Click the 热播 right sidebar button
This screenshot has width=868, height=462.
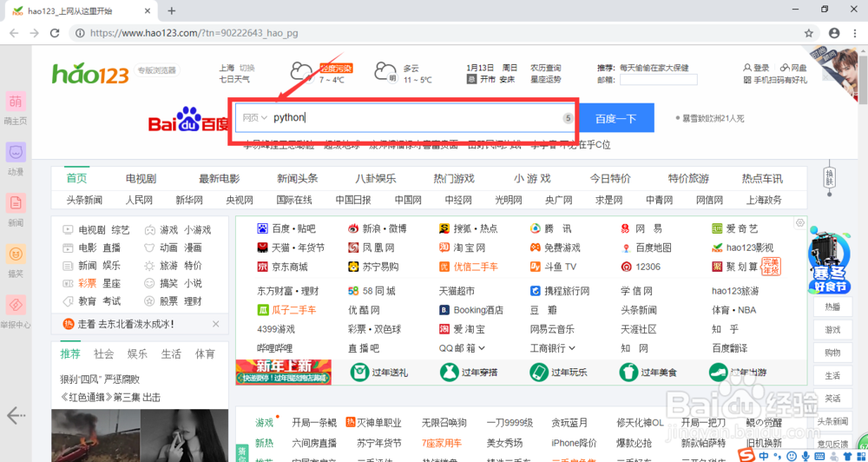(x=832, y=307)
